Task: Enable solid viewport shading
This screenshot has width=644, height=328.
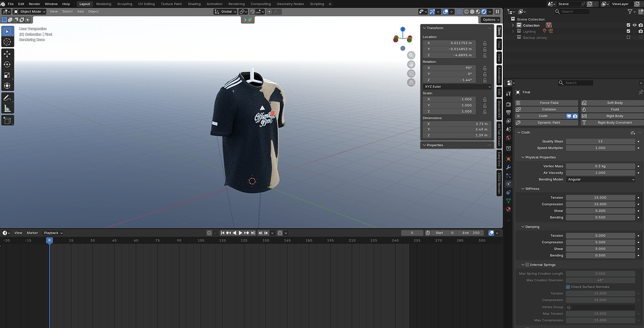Action: tap(472, 11)
